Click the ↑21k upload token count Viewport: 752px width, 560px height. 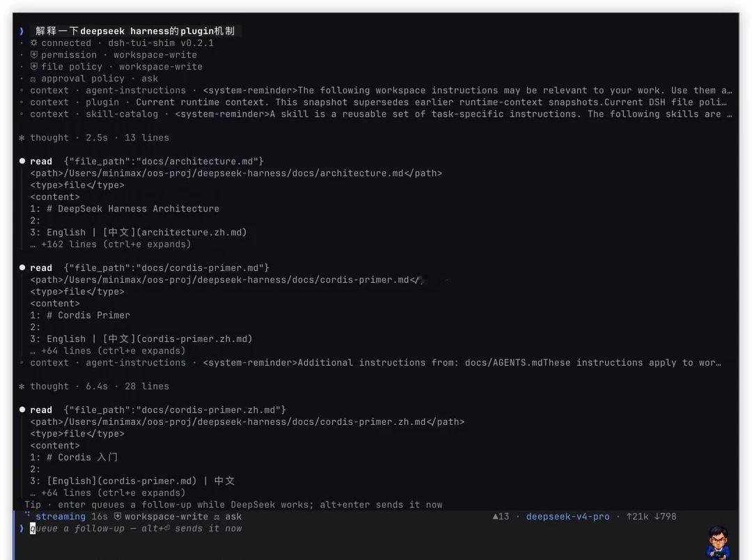637,517
